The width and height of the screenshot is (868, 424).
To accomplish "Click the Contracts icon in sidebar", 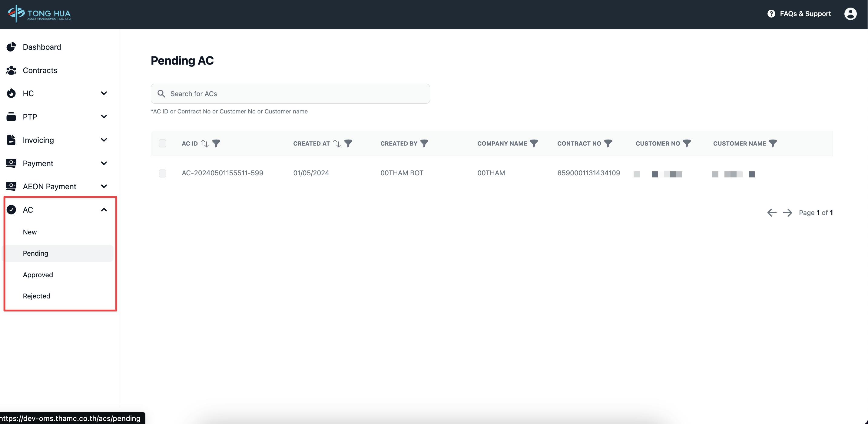I will click(x=11, y=70).
